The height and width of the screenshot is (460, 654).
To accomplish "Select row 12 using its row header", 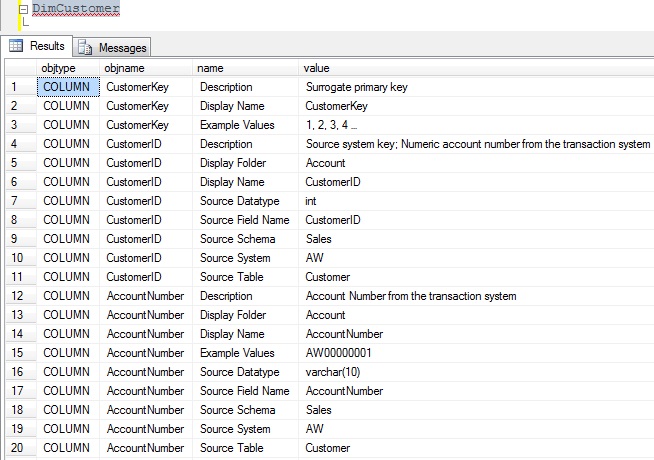I will coord(18,296).
